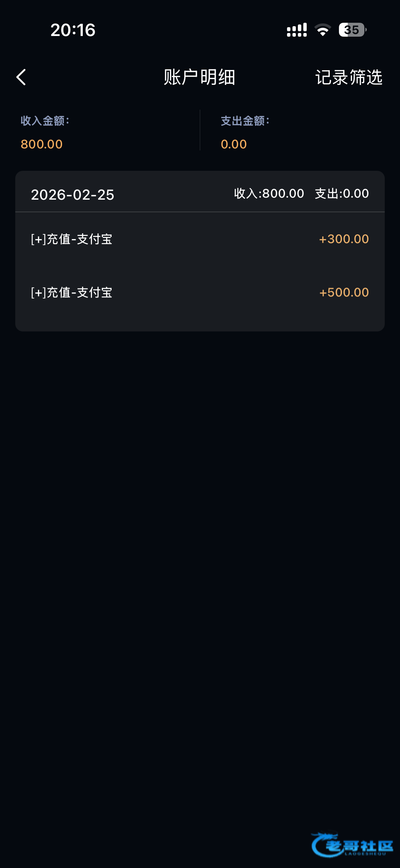
Task: Tap the 0.00 total expense value
Action: coord(234,144)
